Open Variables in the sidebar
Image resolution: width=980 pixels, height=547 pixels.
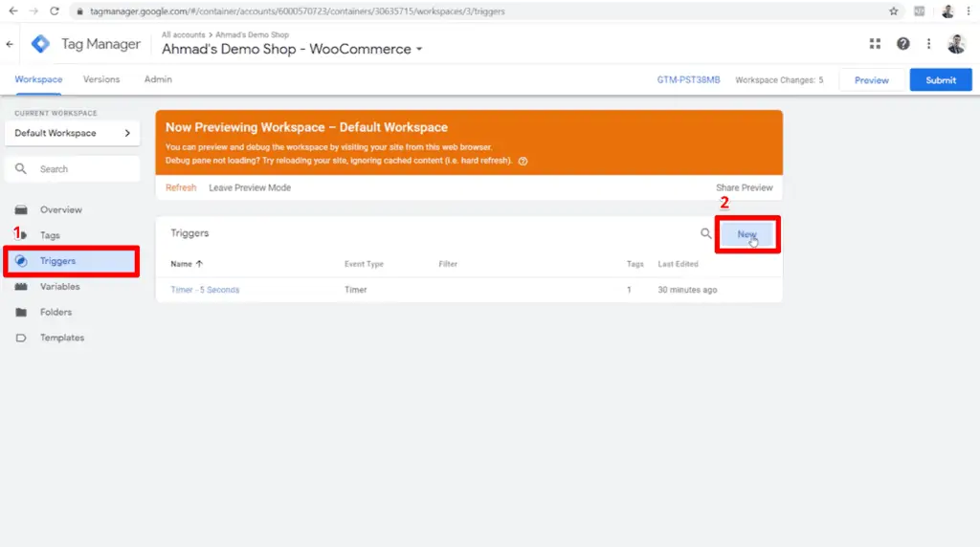pos(60,287)
